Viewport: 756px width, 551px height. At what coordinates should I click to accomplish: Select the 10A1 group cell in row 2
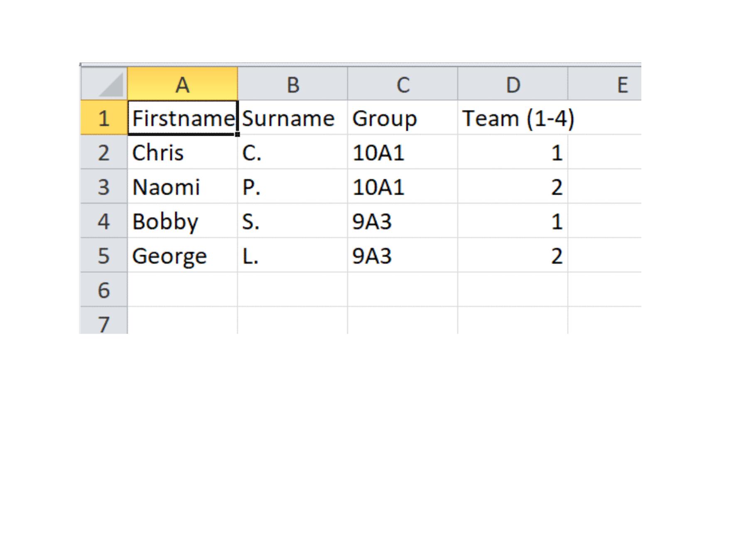pyautogui.click(x=402, y=153)
